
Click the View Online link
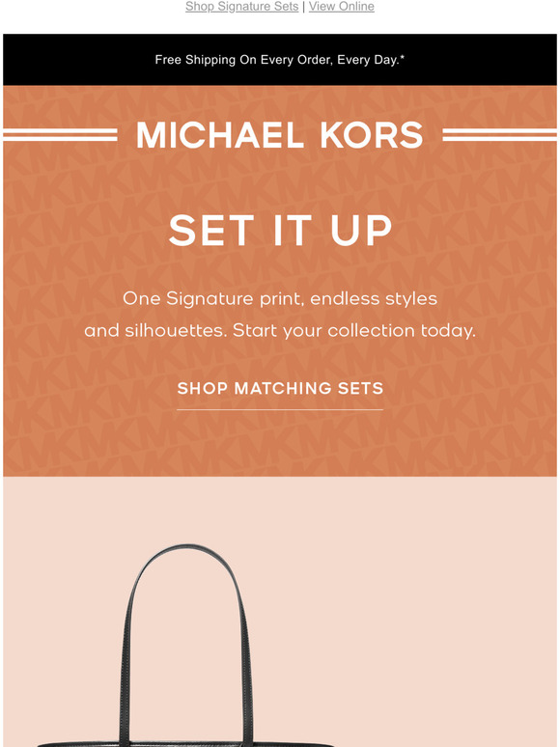tap(341, 7)
